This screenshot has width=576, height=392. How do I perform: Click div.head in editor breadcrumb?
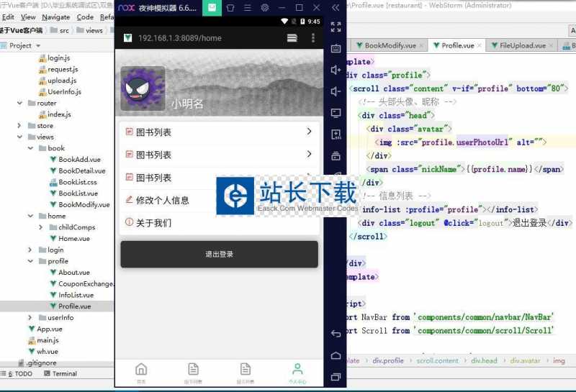(x=484, y=361)
